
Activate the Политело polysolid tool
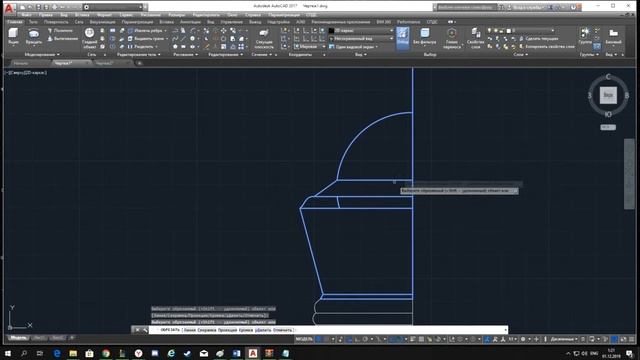[x=60, y=31]
